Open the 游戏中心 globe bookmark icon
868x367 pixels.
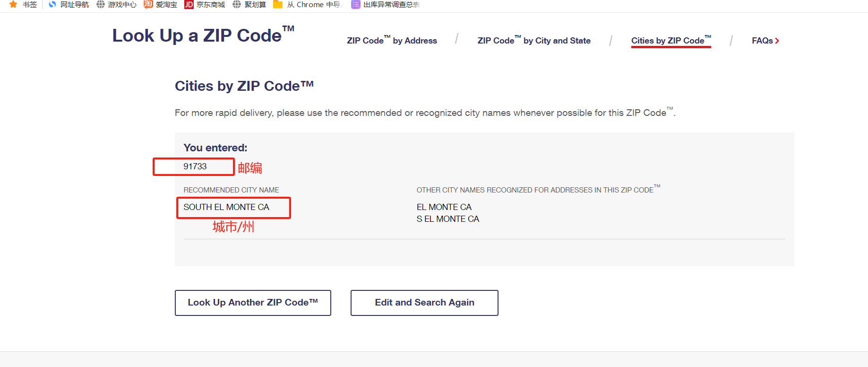101,4
